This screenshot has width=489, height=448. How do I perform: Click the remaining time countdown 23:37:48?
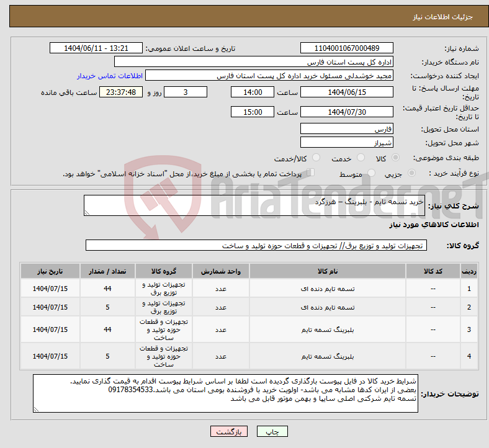[x=121, y=92]
